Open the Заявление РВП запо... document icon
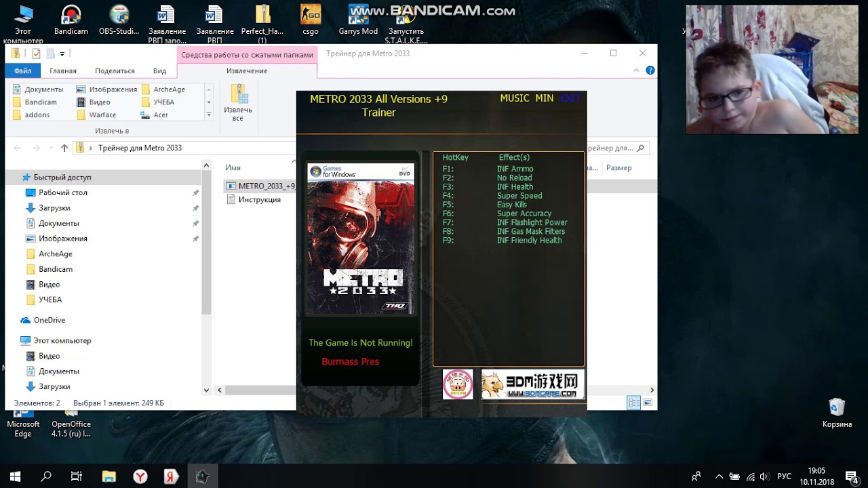 point(167,24)
